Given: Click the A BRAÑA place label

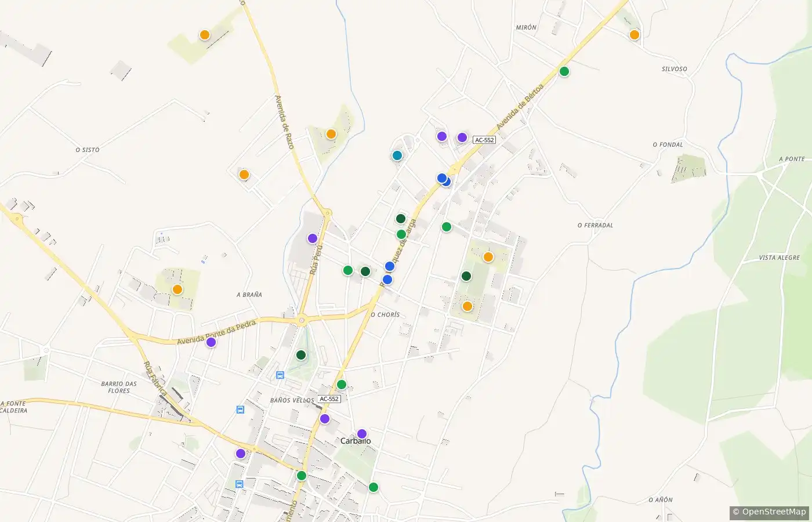Looking at the screenshot, I should pos(249,295).
